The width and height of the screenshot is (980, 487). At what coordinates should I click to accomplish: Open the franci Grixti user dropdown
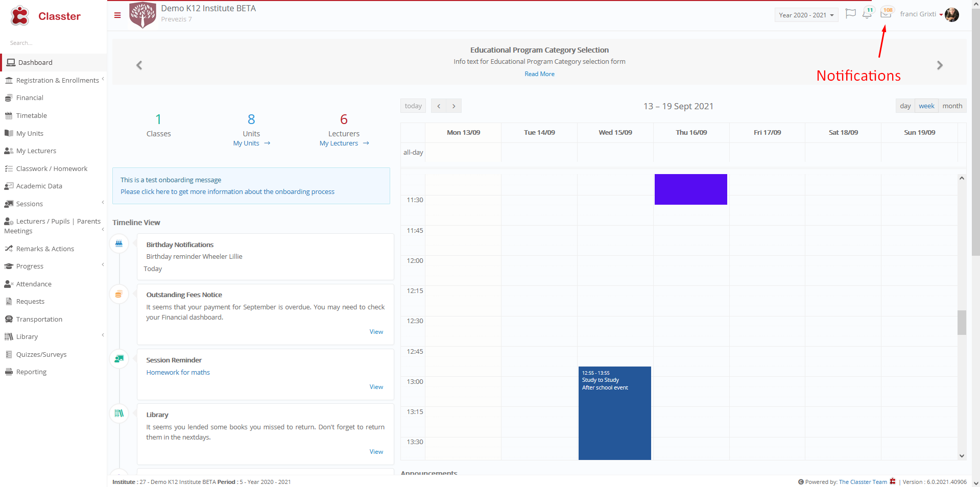(921, 14)
